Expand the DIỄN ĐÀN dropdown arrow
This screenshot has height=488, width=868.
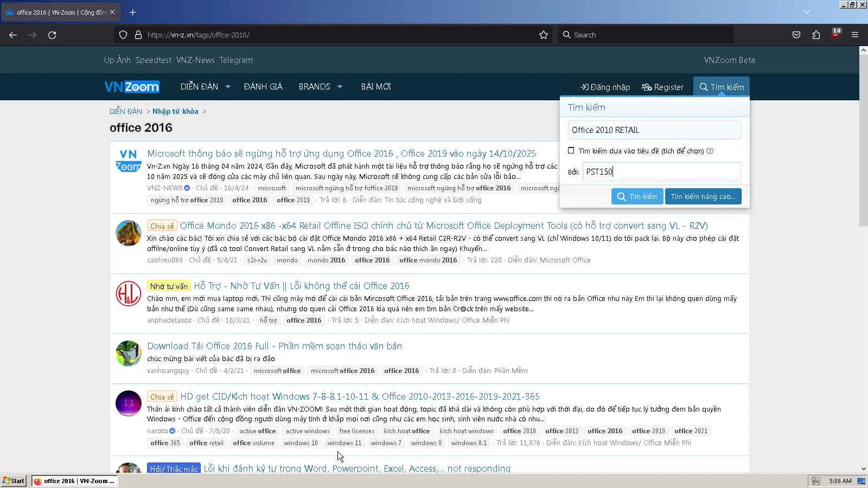click(228, 87)
